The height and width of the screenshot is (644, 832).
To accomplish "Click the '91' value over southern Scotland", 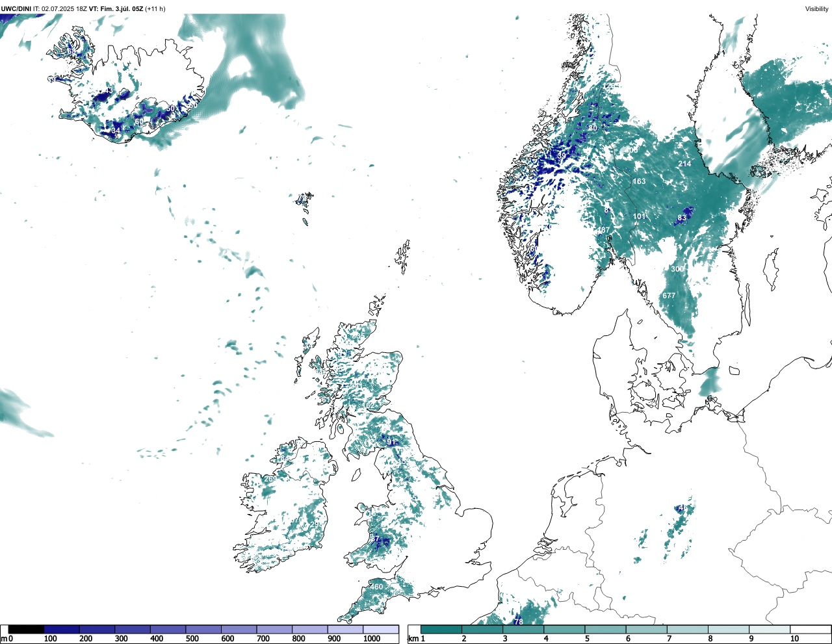I will [x=391, y=442].
